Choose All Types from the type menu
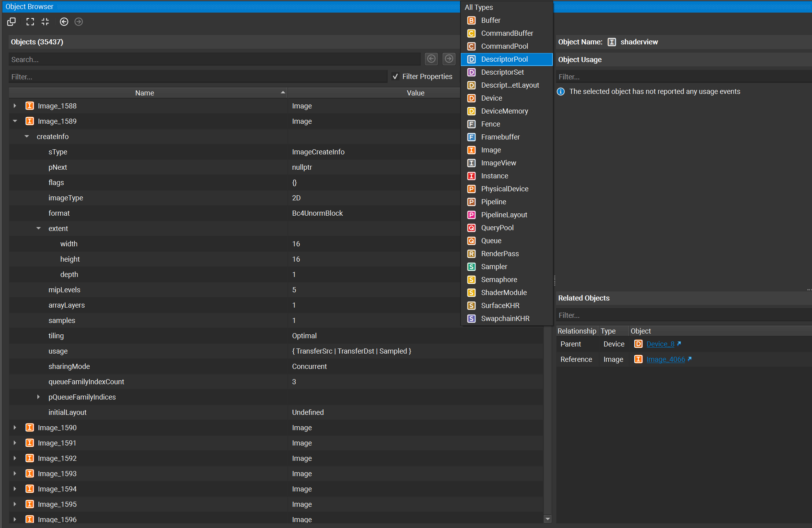This screenshot has height=528, width=812. coord(478,7)
